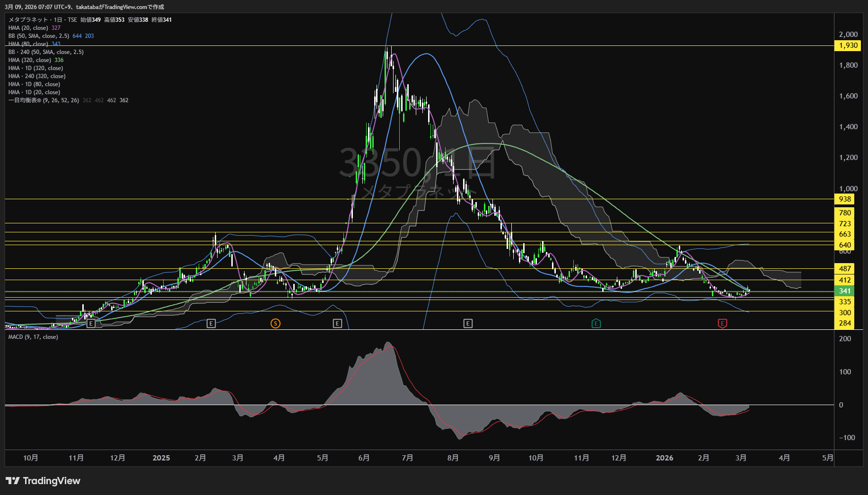Click the メタプラネット symbol title in legend

pos(28,20)
